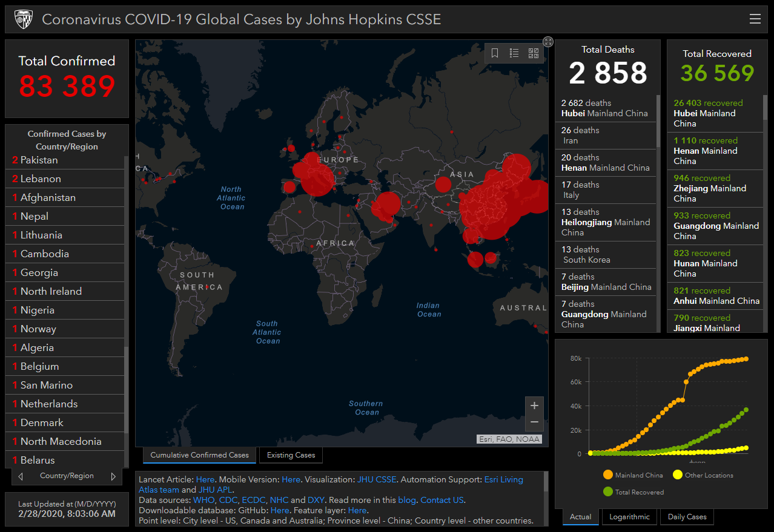This screenshot has height=532, width=774.
Task: Expand the map to full screen
Action: pyautogui.click(x=548, y=42)
